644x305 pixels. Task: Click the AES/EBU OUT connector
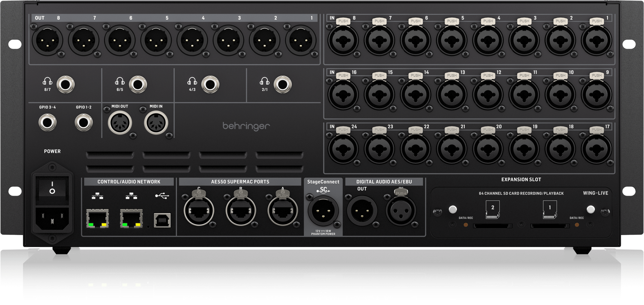click(362, 211)
